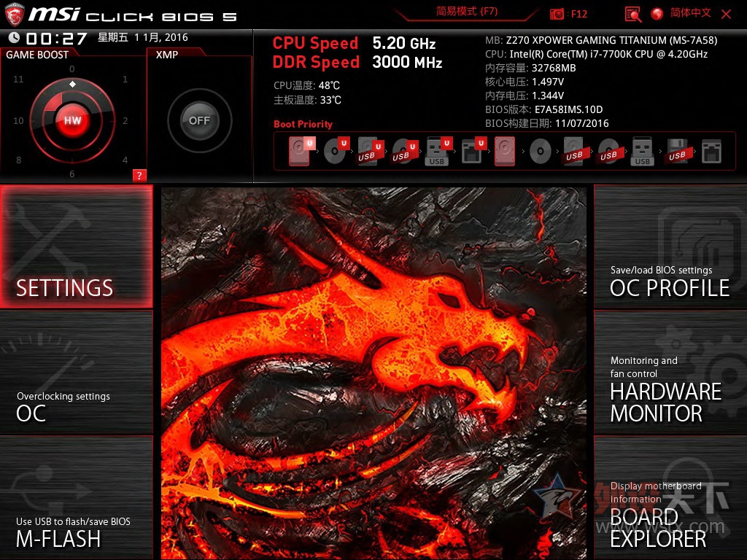Click the 内存容量 32768MB line
The image size is (747, 560).
tap(531, 68)
